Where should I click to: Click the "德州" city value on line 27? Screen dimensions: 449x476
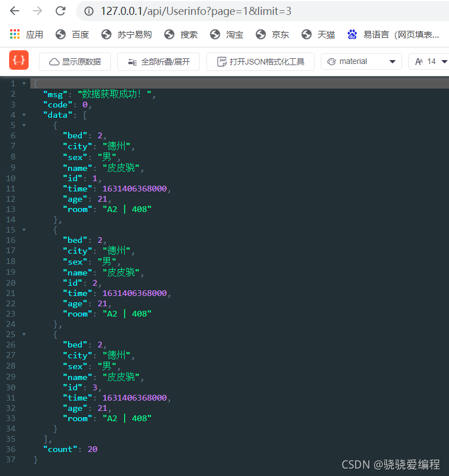click(116, 355)
